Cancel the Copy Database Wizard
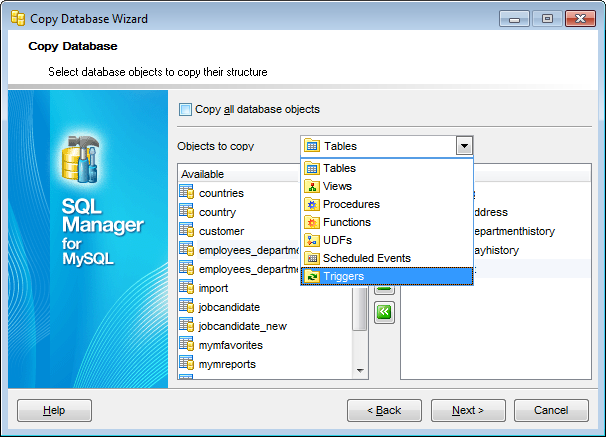This screenshot has height=437, width=606. [x=550, y=410]
